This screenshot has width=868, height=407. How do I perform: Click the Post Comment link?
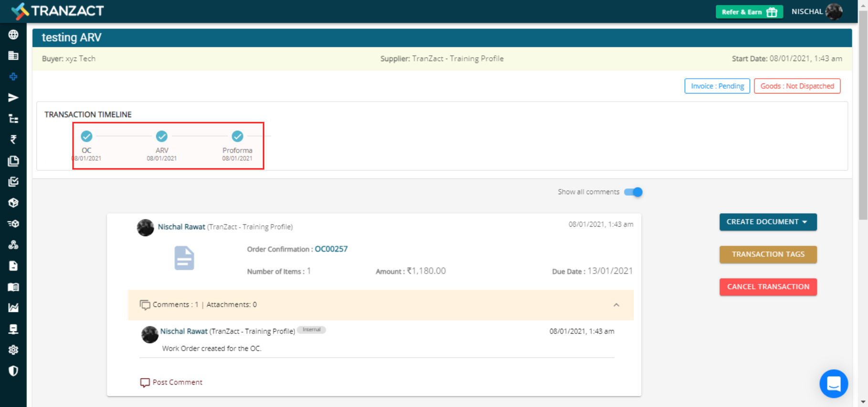click(x=177, y=382)
